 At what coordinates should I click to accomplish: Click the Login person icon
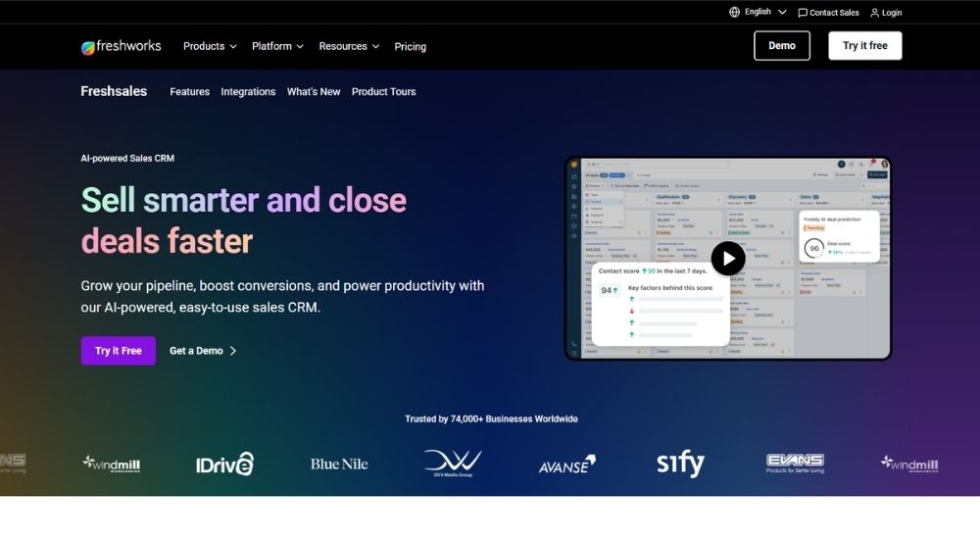coord(874,13)
